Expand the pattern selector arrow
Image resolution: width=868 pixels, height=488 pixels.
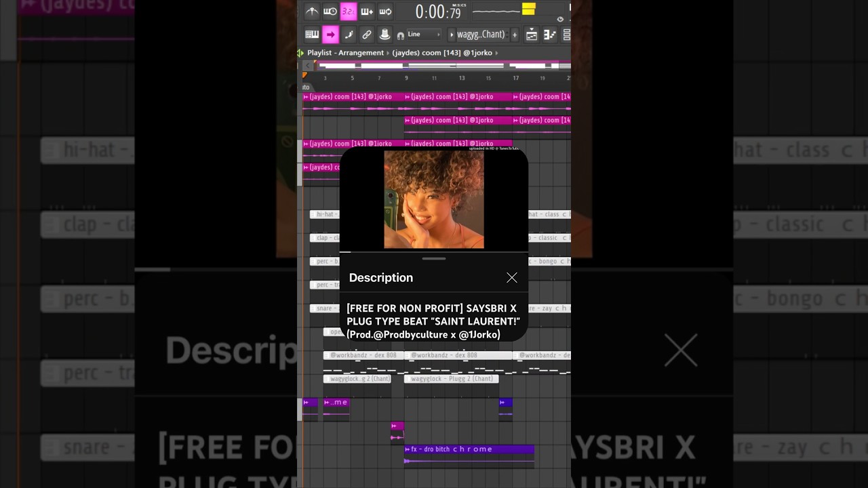coord(452,35)
